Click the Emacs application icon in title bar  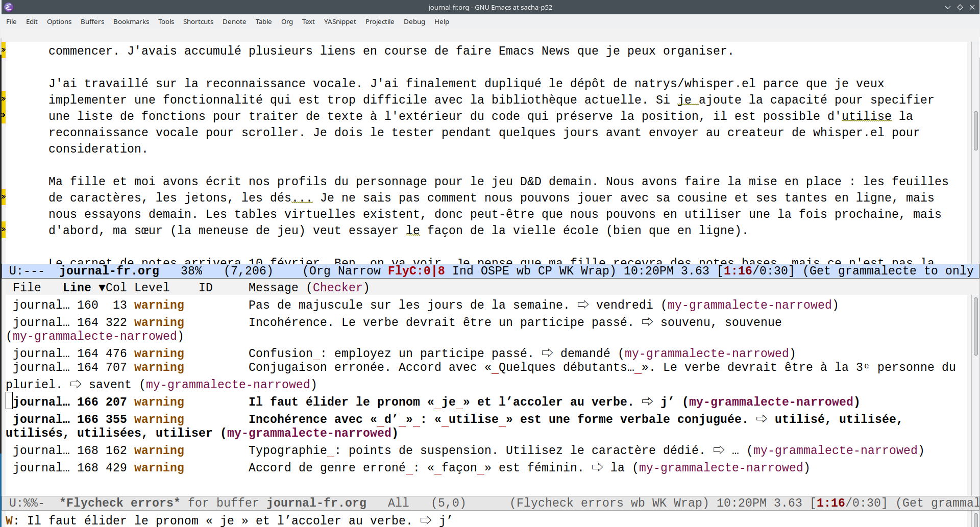click(x=8, y=7)
